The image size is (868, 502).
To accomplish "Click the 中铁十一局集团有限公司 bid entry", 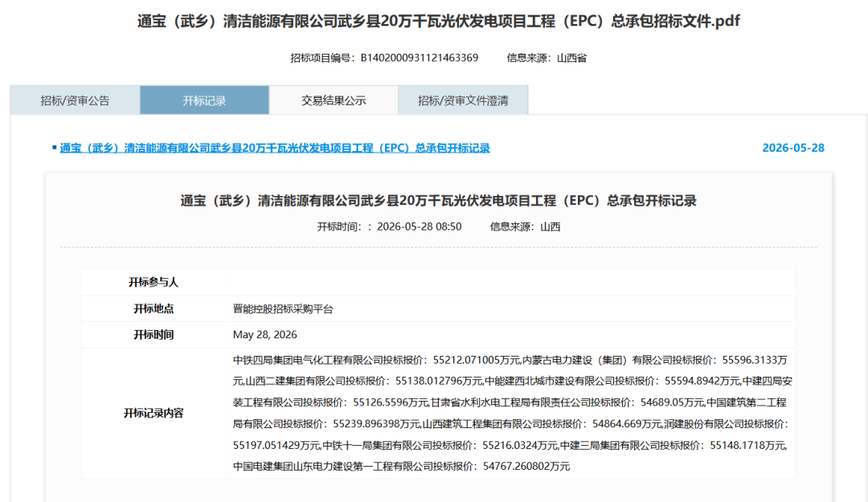I will (x=440, y=445).
